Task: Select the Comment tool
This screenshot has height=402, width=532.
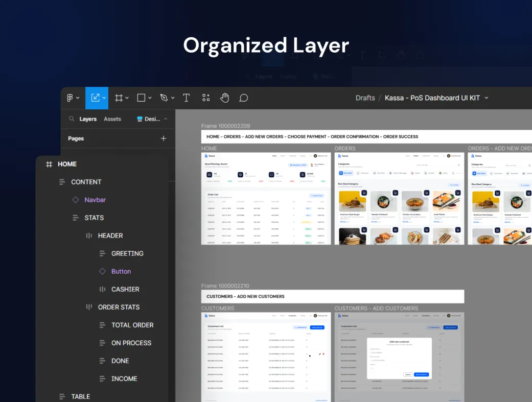Action: (244, 98)
